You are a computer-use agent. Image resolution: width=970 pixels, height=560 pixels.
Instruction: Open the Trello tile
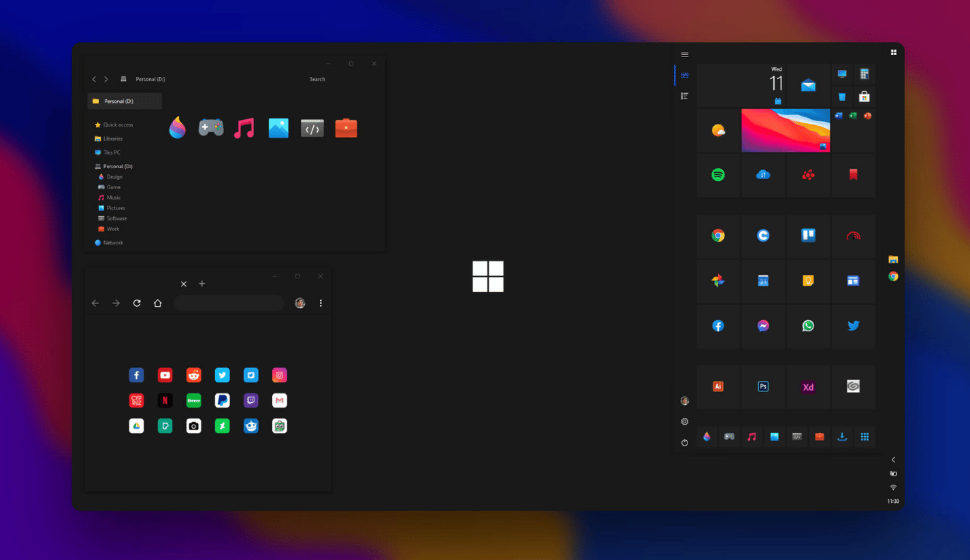pos(808,235)
